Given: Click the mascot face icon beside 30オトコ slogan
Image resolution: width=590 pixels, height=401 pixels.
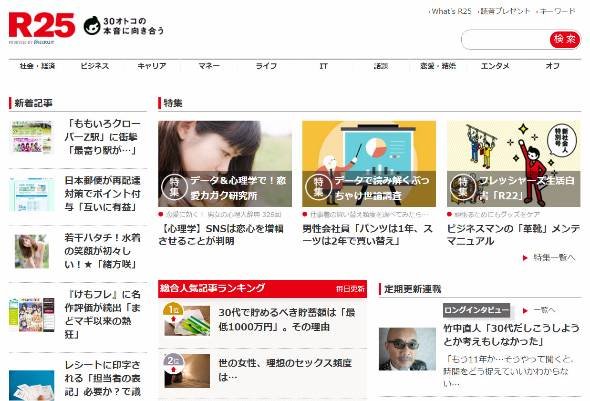Looking at the screenshot, I should tap(92, 26).
